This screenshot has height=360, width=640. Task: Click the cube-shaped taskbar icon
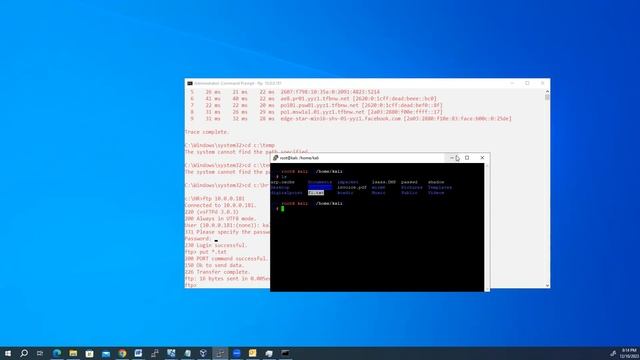click(203, 353)
